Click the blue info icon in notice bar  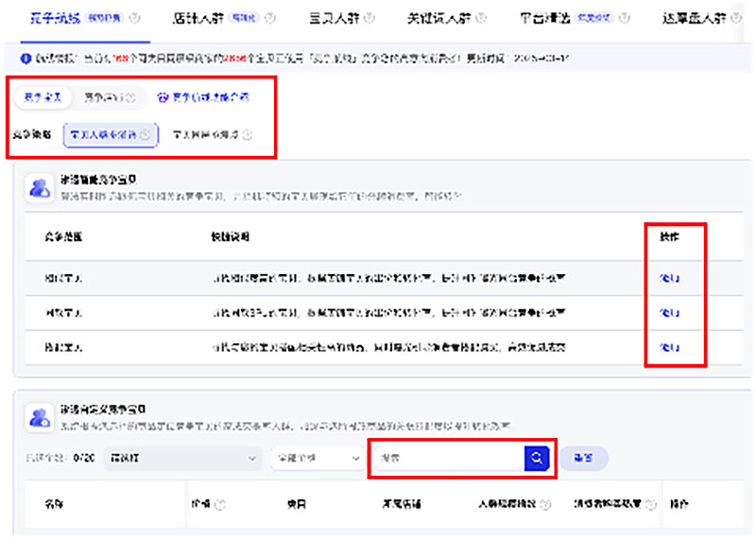(26, 59)
